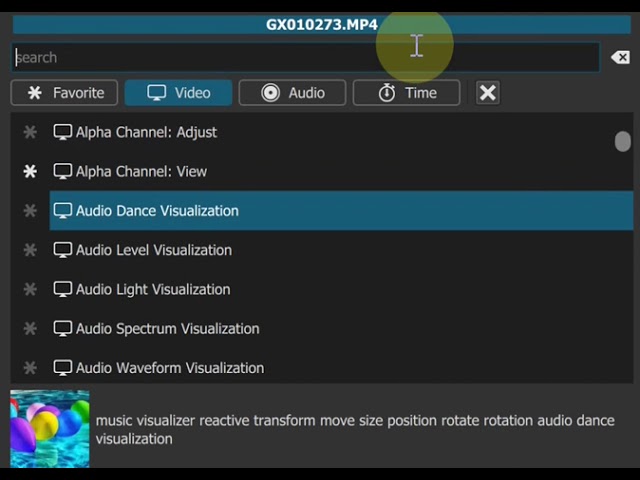This screenshot has width=640, height=480.
Task: Switch to the Time filters tab
Action: pyautogui.click(x=407, y=93)
